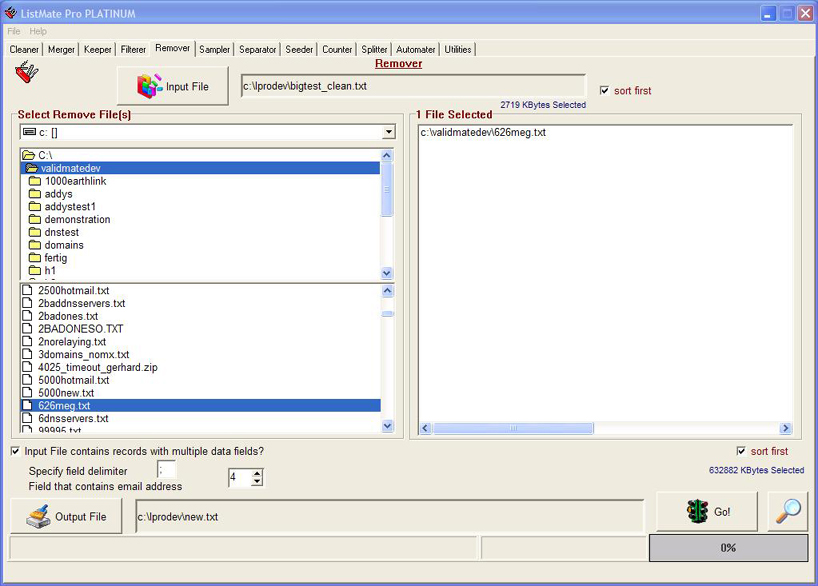Click the magnifying glass preview icon
The height and width of the screenshot is (586, 818).
click(788, 511)
